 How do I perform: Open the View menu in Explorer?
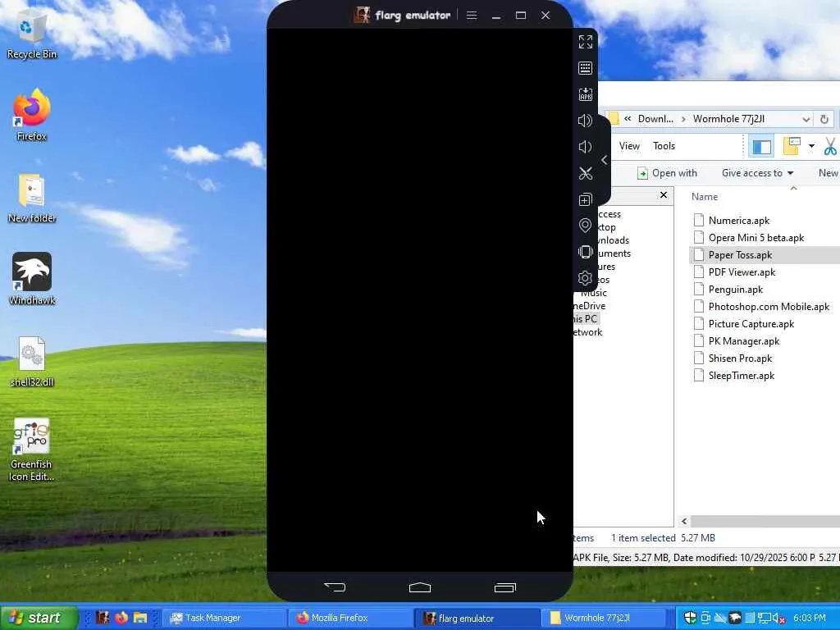pyautogui.click(x=629, y=146)
